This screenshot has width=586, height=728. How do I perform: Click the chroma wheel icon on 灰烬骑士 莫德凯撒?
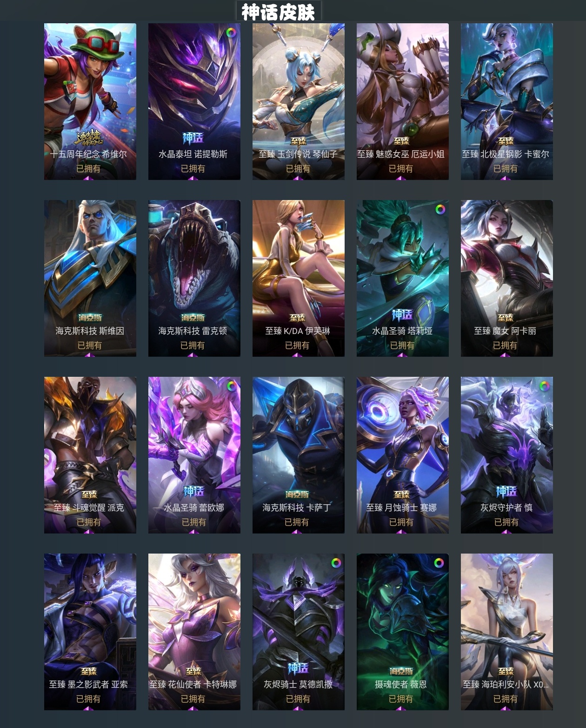click(x=336, y=563)
